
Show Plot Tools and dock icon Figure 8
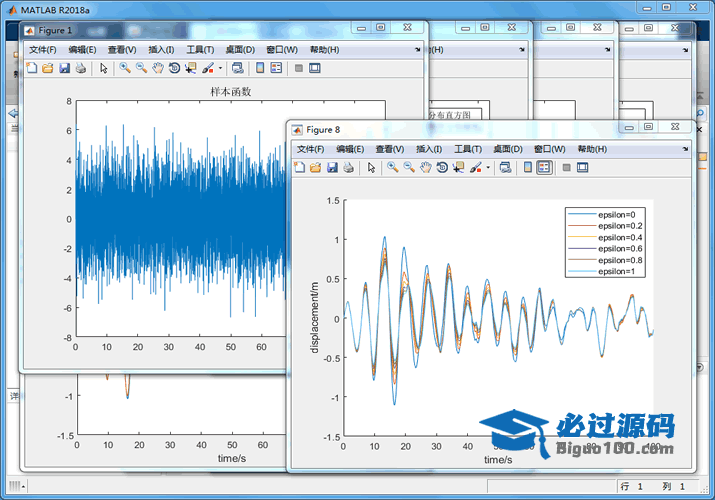pos(582,168)
